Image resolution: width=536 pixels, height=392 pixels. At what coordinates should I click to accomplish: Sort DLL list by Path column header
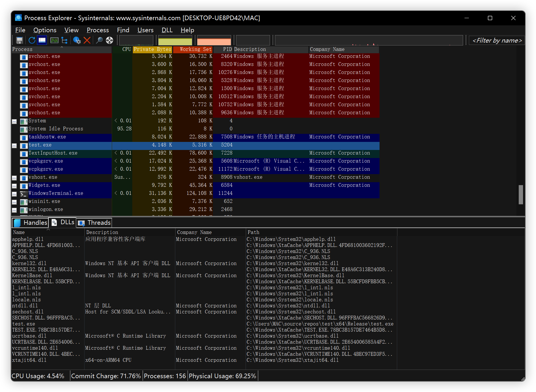(321, 232)
